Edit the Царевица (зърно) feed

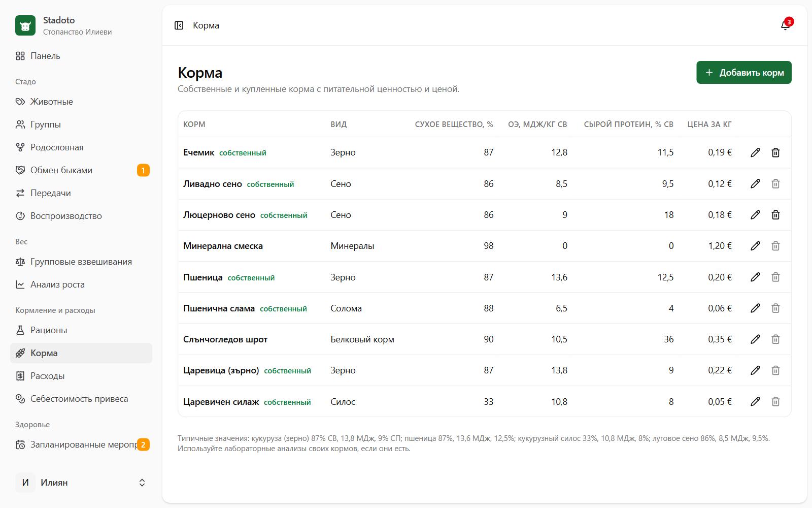point(755,370)
